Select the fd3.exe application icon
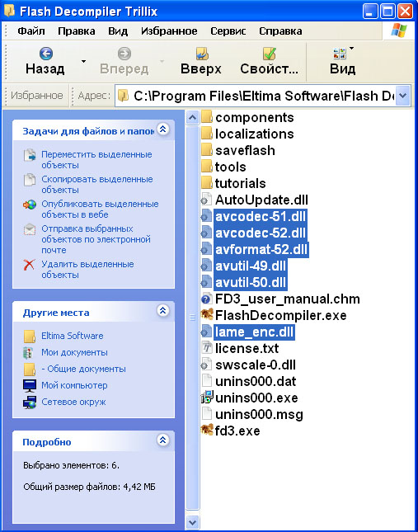Image resolution: width=418 pixels, height=532 pixels. 206,430
